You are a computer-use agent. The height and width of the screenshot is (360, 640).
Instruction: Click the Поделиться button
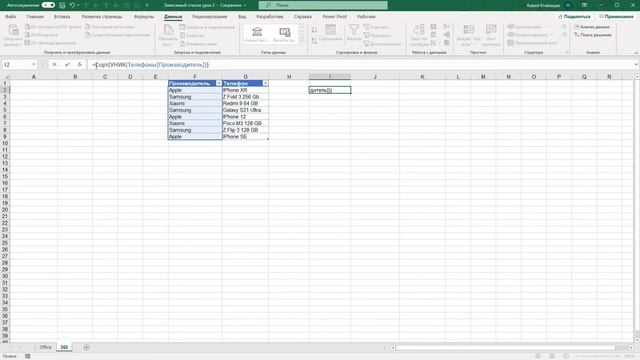[574, 16]
